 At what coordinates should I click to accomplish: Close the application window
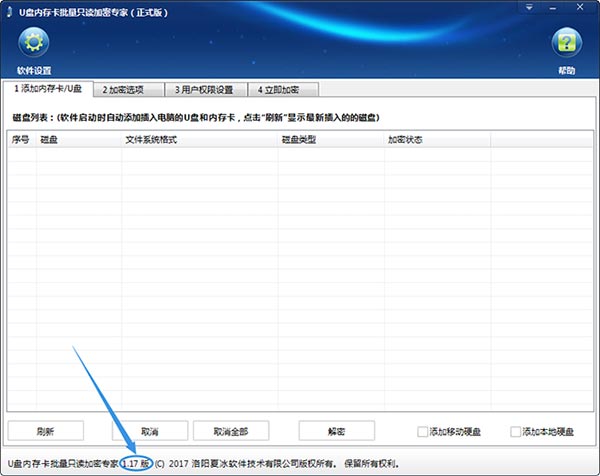point(580,7)
